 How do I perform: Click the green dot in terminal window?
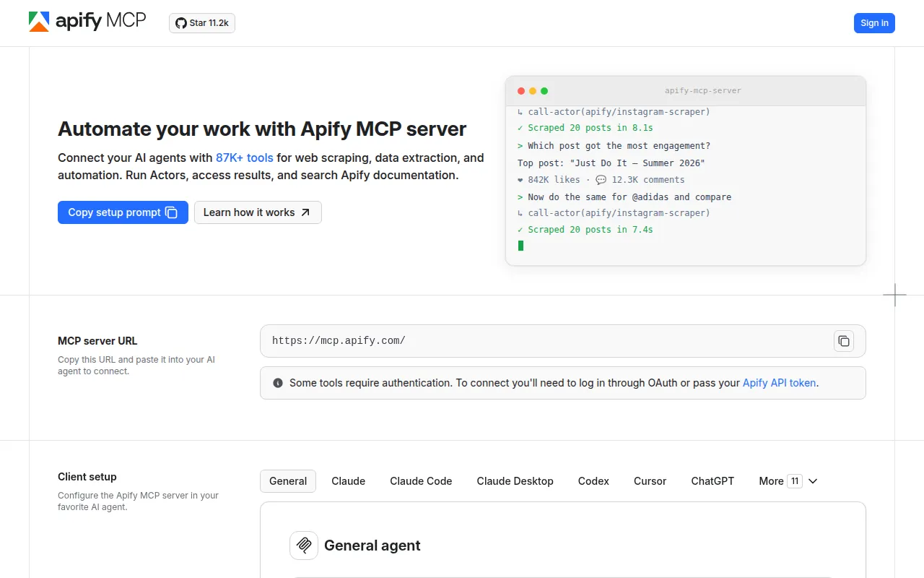(x=544, y=91)
